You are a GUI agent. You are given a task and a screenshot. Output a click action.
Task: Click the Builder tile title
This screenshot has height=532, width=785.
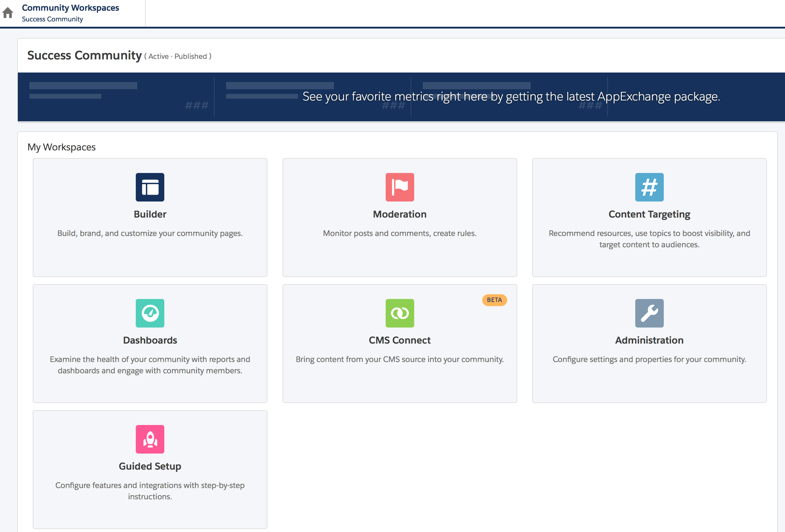[x=150, y=214]
